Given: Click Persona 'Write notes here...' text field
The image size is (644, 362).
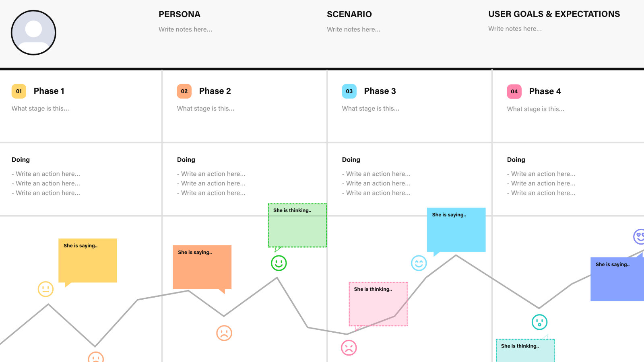Looking at the screenshot, I should [185, 29].
